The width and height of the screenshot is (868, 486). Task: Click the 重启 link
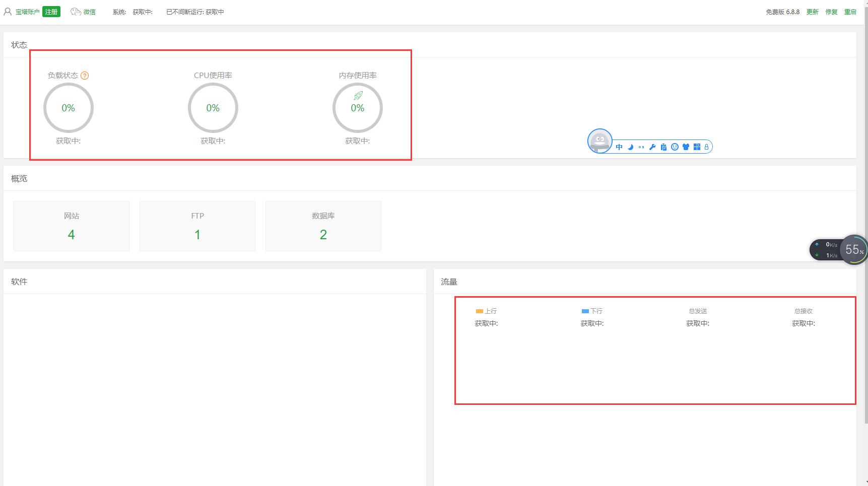(850, 12)
